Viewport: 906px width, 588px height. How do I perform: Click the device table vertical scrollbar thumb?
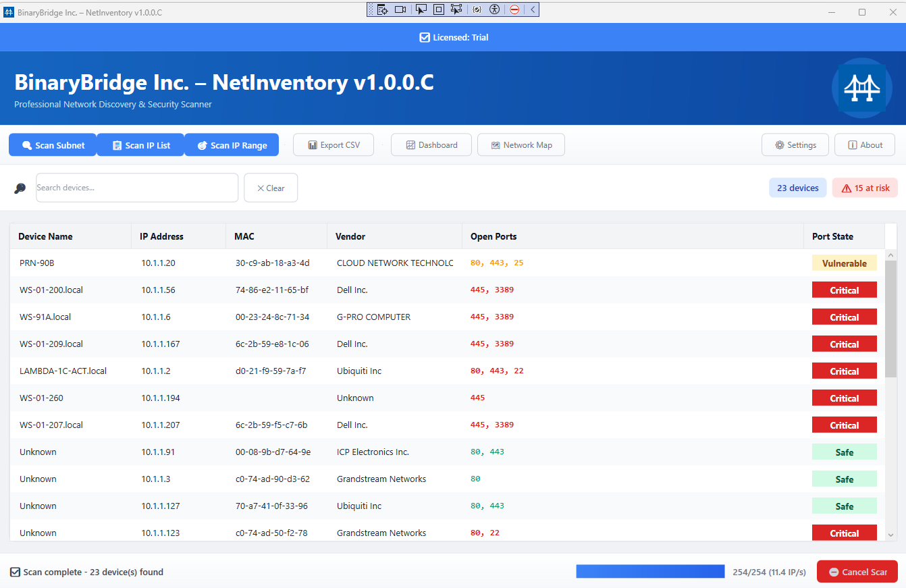coord(890,319)
